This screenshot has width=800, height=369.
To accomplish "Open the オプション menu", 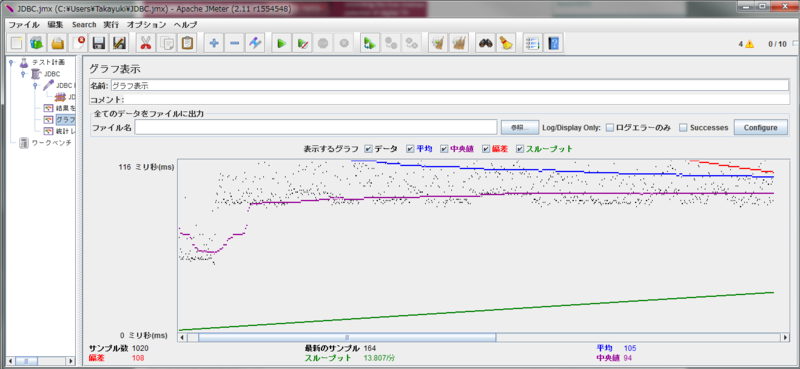I will point(146,24).
